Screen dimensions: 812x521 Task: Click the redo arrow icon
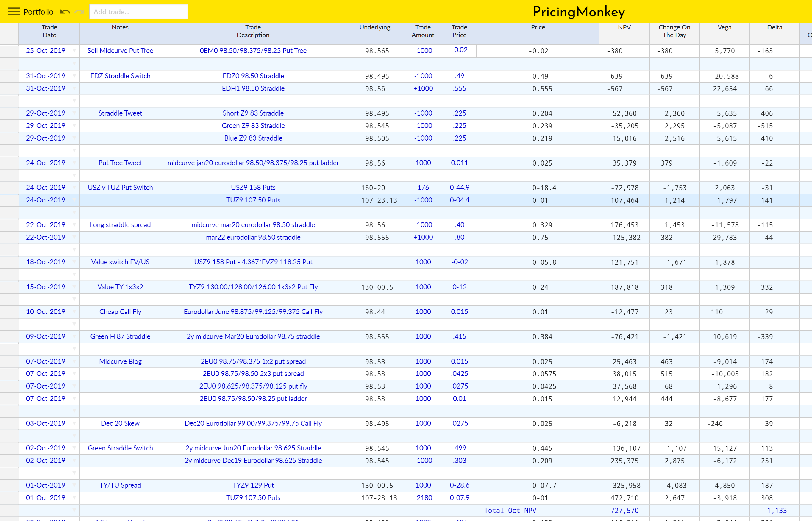tap(79, 12)
